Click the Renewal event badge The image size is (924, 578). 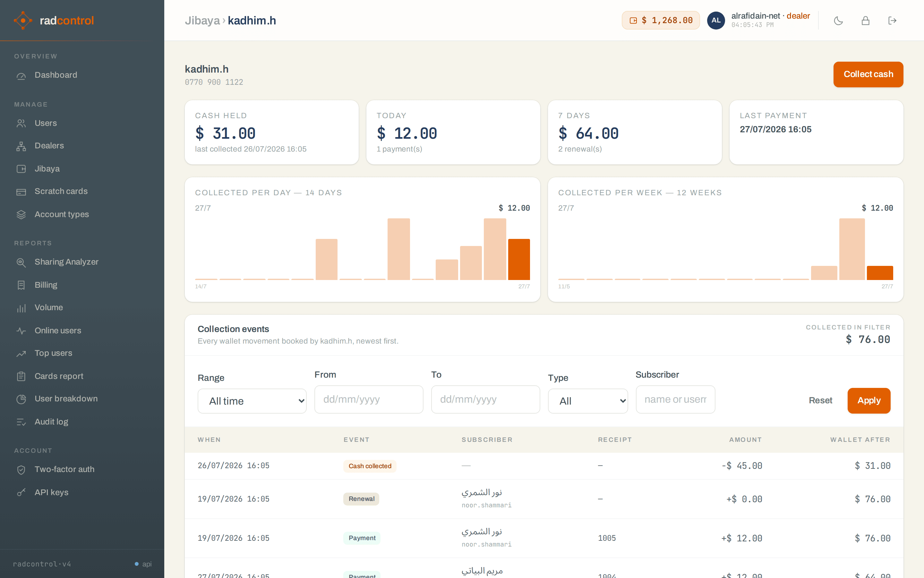[x=361, y=499]
